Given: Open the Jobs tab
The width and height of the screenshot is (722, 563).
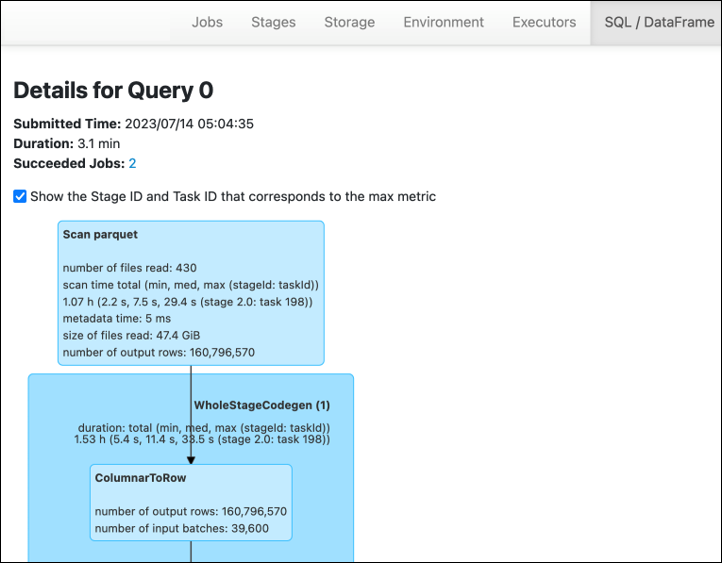Looking at the screenshot, I should tap(207, 22).
